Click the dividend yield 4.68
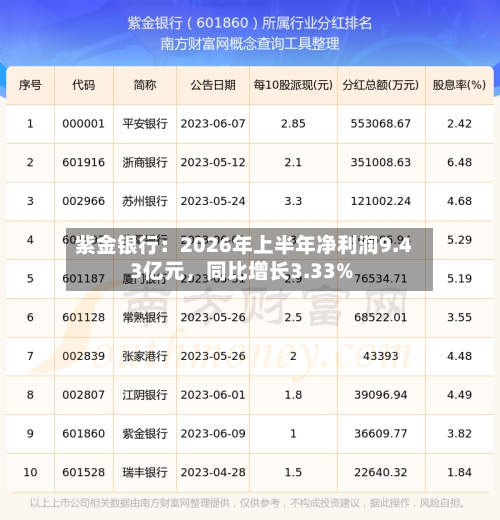This screenshot has height=520, width=500. click(x=459, y=201)
